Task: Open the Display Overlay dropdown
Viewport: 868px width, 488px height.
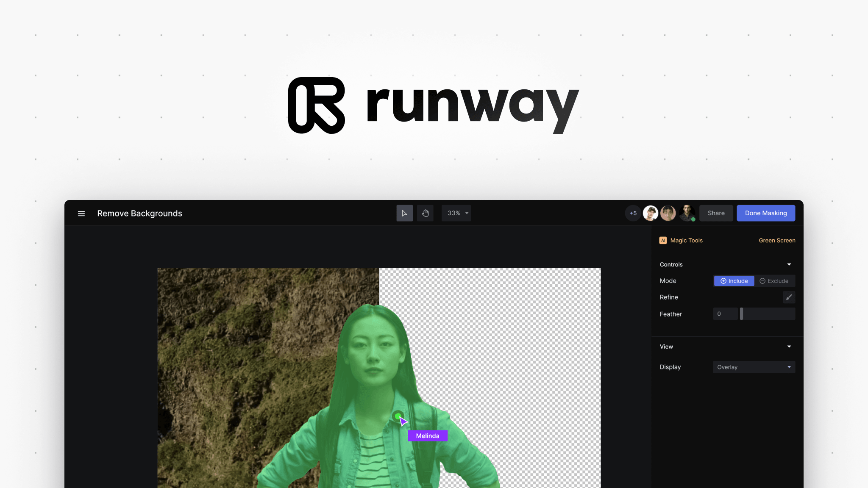Action: [x=754, y=367]
